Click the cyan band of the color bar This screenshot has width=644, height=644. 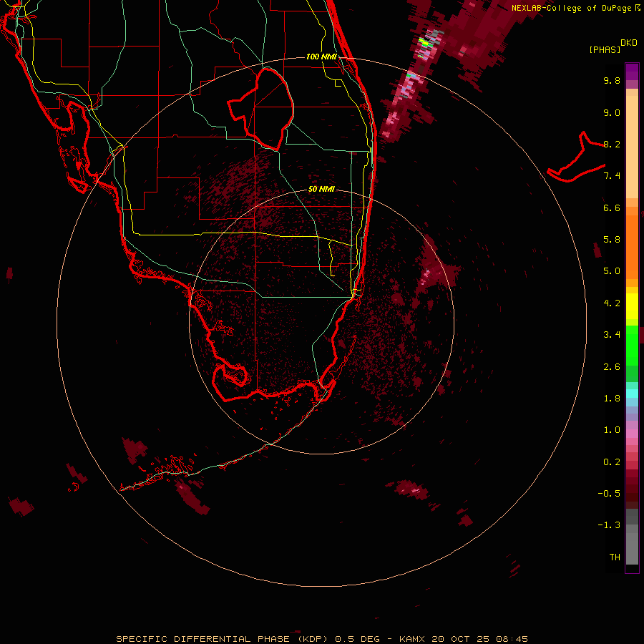click(x=632, y=394)
